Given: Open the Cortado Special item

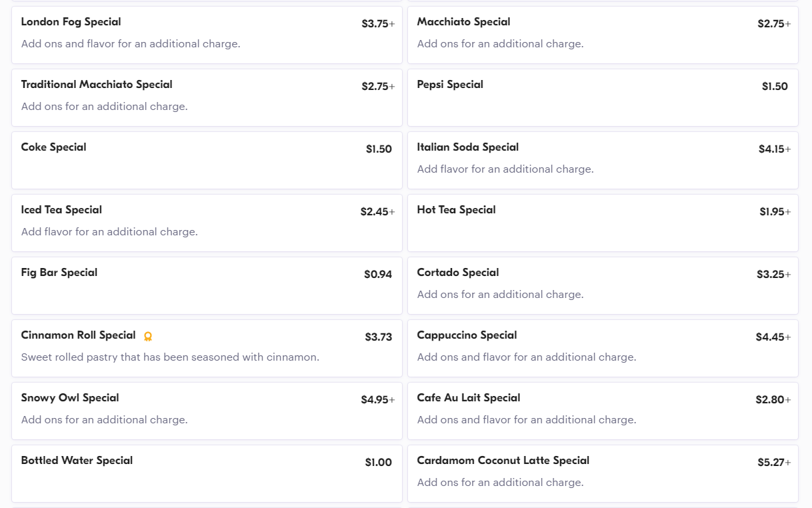Looking at the screenshot, I should (x=603, y=285).
